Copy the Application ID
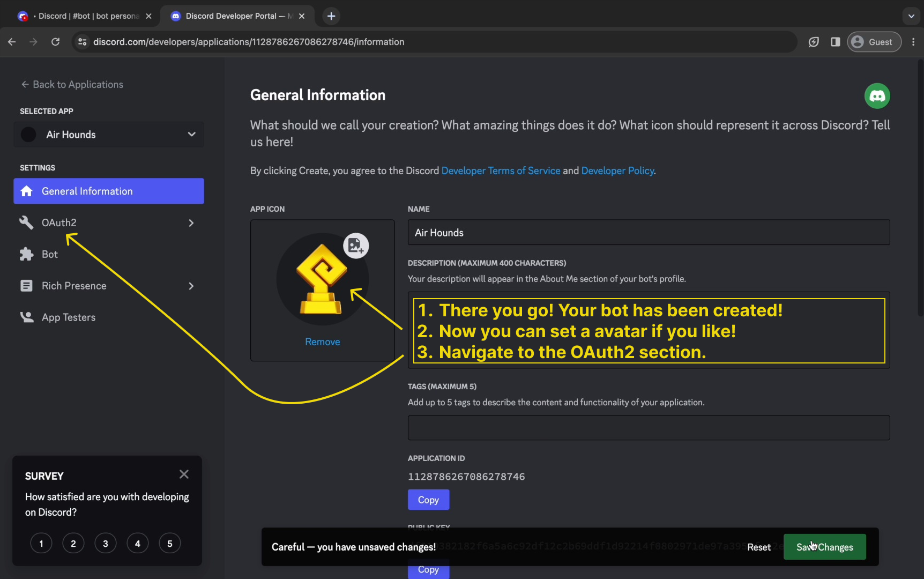Image resolution: width=924 pixels, height=579 pixels. coord(428,500)
